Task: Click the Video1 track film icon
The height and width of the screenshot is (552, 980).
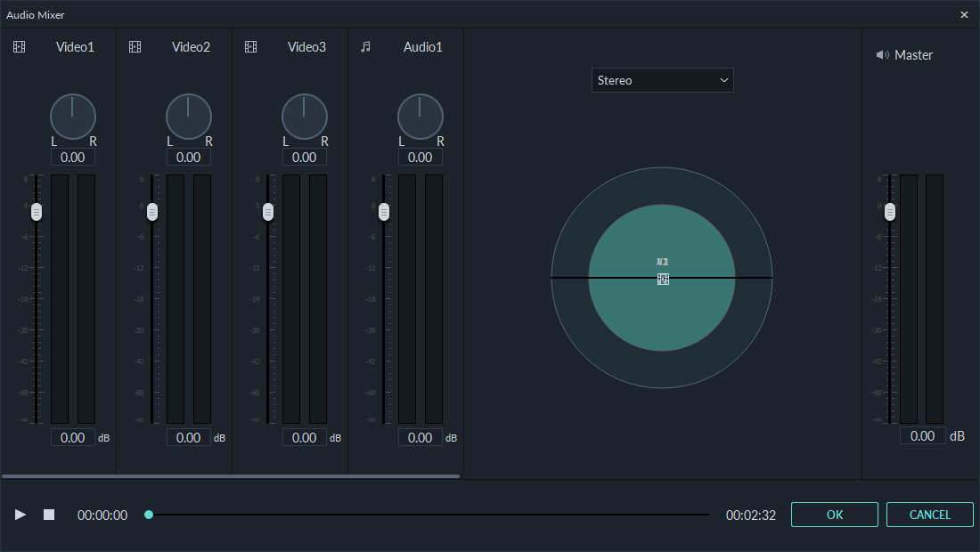Action: (x=20, y=47)
